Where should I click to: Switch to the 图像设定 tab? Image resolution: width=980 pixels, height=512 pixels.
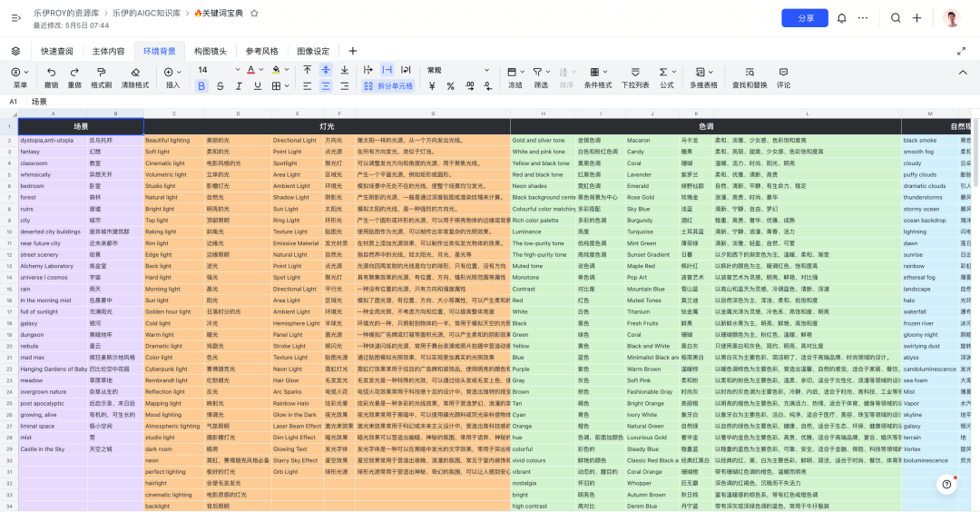click(x=312, y=51)
